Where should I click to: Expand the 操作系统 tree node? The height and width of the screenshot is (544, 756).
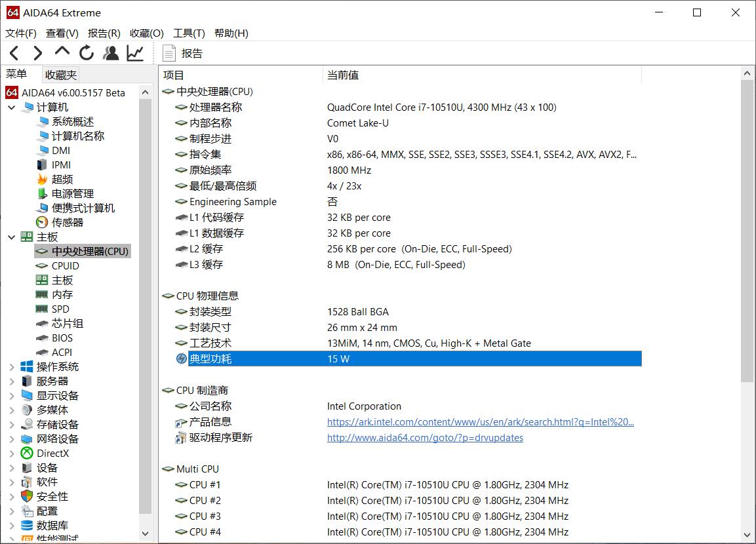point(11,366)
